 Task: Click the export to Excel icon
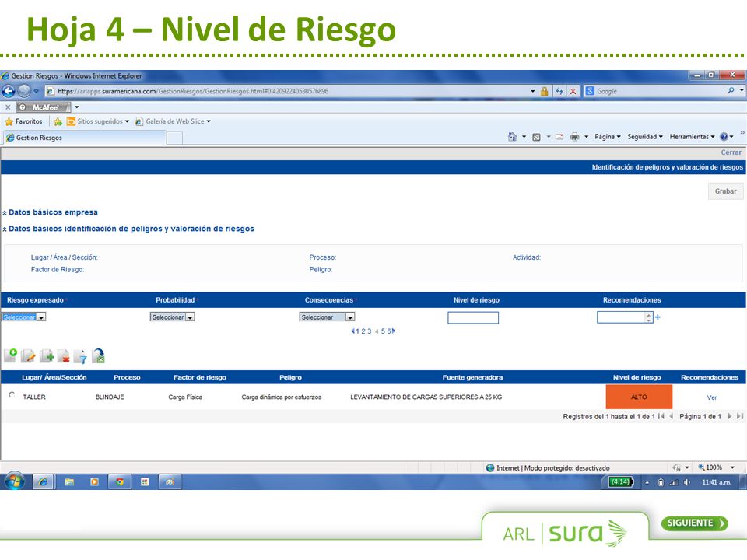[x=99, y=355]
